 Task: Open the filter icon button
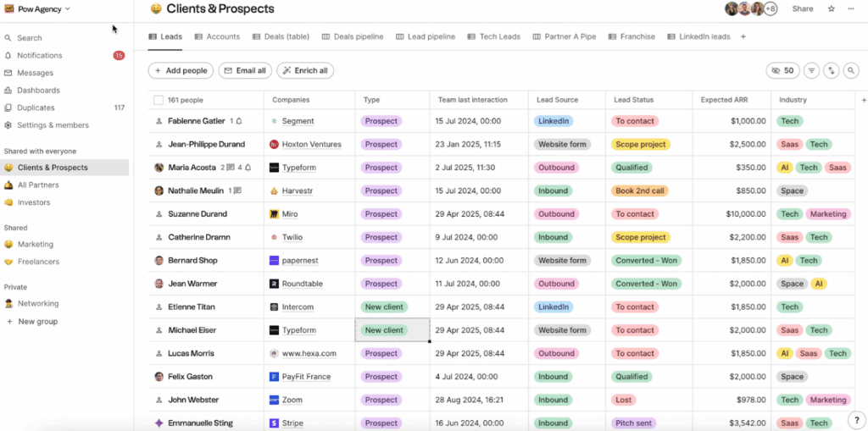pyautogui.click(x=811, y=70)
